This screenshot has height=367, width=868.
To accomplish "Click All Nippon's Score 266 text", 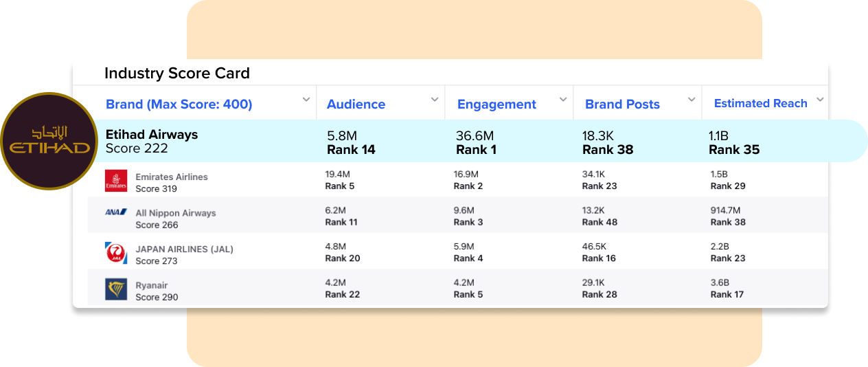I will (x=157, y=225).
